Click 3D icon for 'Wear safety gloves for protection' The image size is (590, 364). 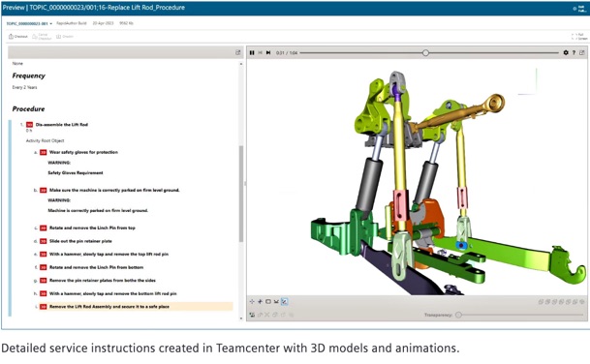tap(44, 152)
